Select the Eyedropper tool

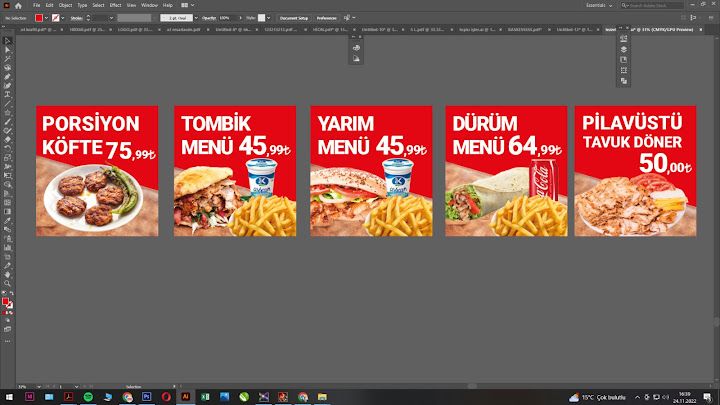[x=7, y=221]
